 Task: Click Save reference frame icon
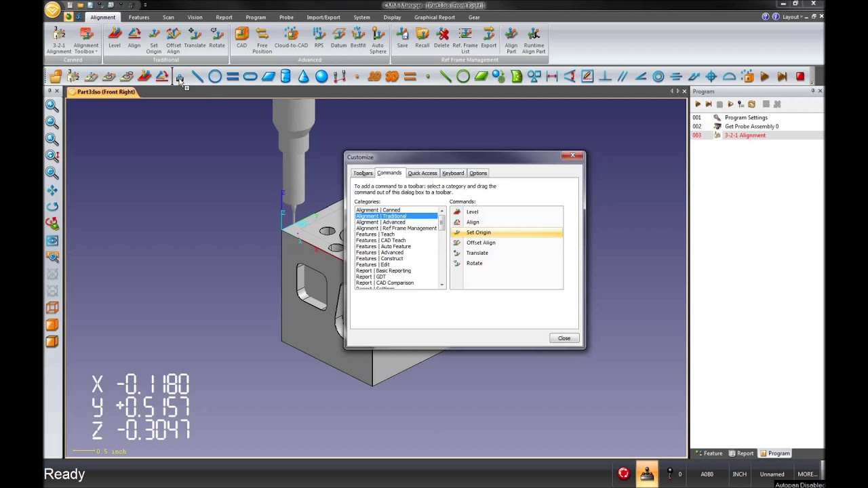point(402,38)
